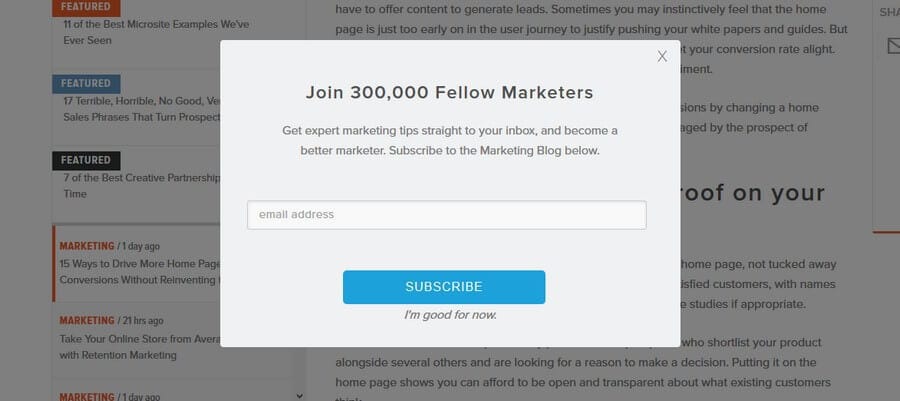Click into the email address field
900x401 pixels.
pyautogui.click(x=447, y=215)
